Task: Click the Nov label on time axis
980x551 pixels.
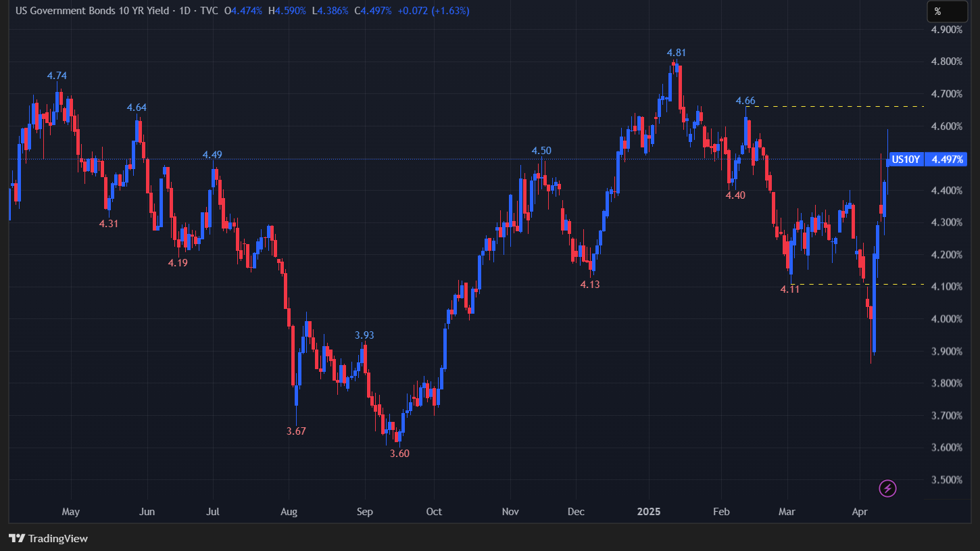Action: pyautogui.click(x=510, y=512)
